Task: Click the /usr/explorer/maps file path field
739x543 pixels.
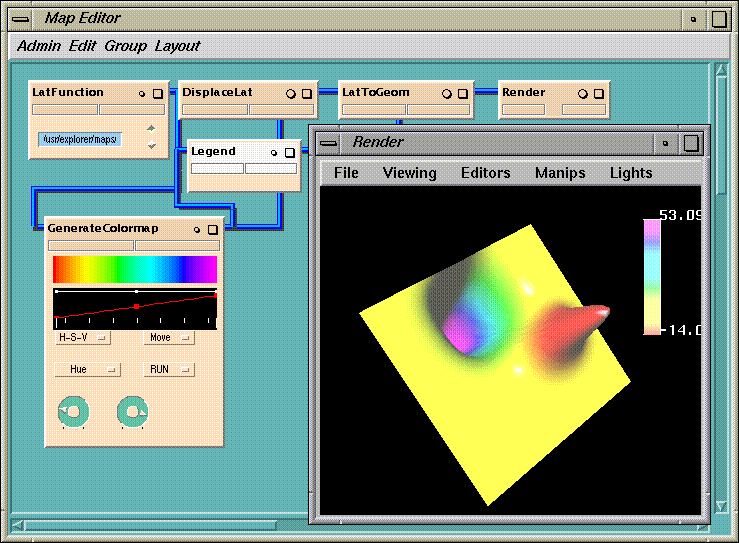Action: coord(80,139)
